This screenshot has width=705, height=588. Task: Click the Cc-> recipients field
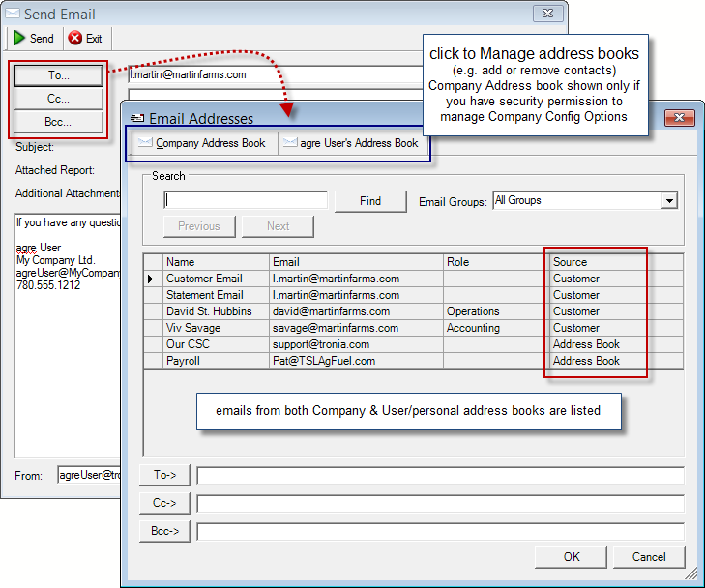(x=441, y=504)
